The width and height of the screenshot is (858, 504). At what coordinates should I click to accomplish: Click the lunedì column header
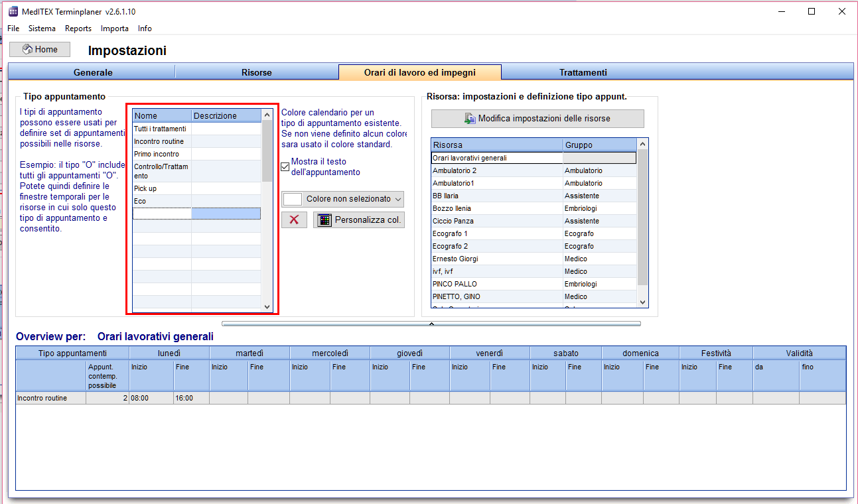(x=169, y=353)
